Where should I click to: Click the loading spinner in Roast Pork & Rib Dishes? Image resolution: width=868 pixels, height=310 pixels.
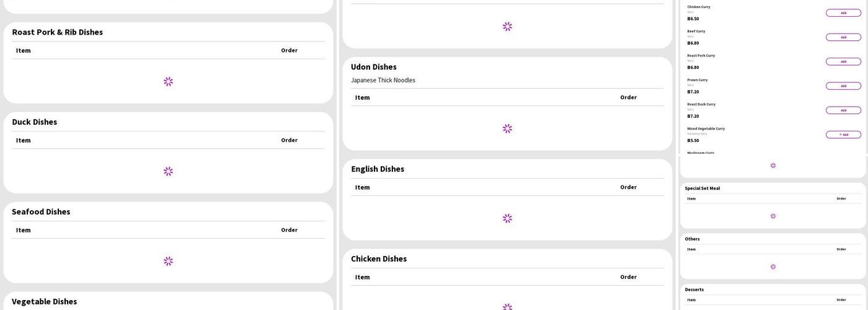(x=168, y=82)
